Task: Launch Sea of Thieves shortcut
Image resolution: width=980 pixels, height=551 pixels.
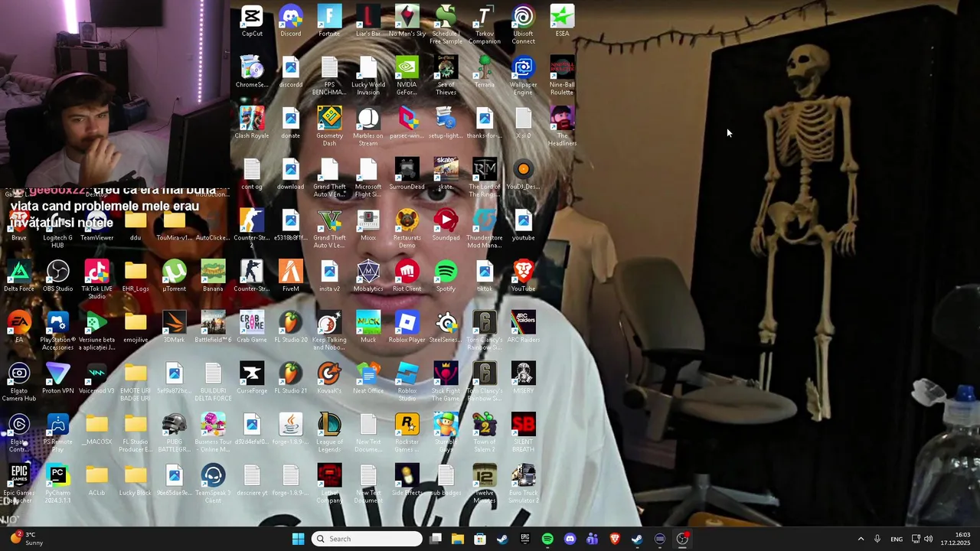Action: [446, 76]
